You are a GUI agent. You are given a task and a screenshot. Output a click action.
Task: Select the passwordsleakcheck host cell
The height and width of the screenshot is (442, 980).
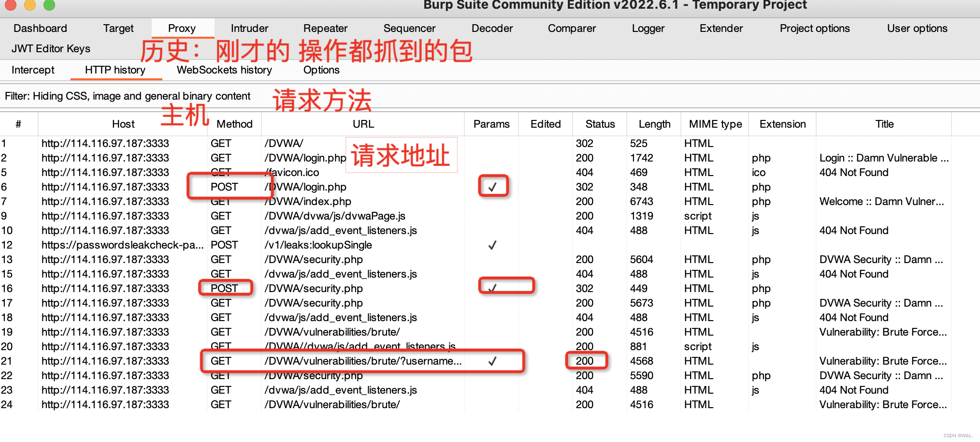coord(122,245)
